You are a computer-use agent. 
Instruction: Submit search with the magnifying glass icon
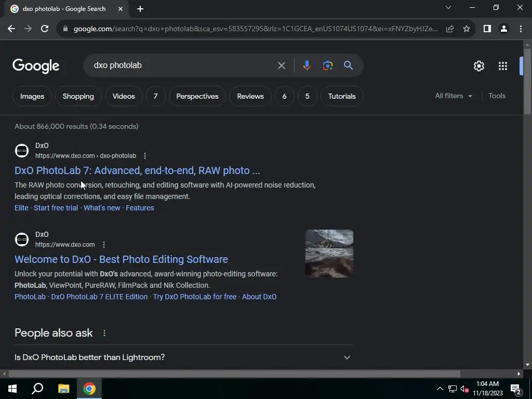pyautogui.click(x=348, y=65)
